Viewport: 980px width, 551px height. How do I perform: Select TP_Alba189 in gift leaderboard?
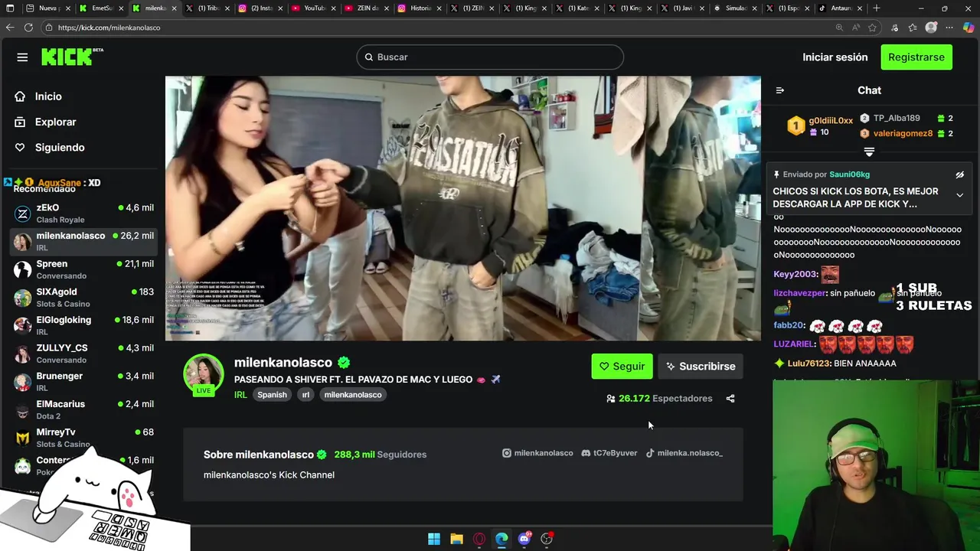click(897, 118)
